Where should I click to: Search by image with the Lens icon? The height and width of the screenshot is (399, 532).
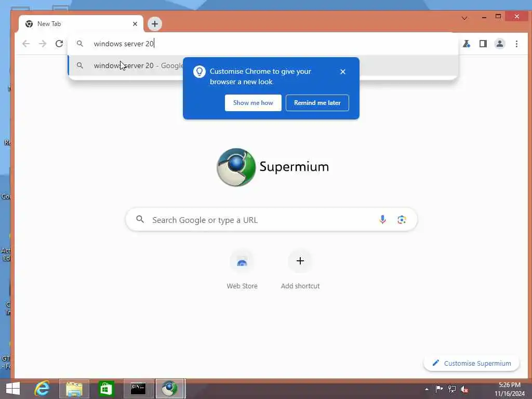click(x=402, y=220)
